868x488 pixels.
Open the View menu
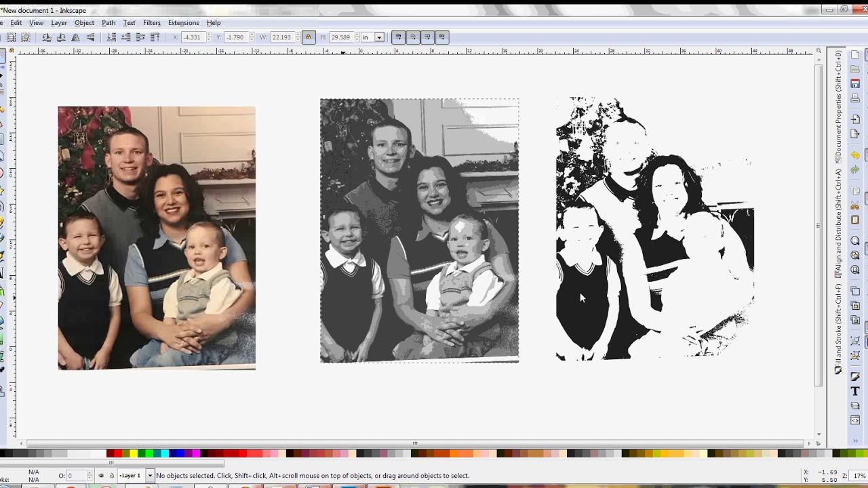tap(36, 22)
